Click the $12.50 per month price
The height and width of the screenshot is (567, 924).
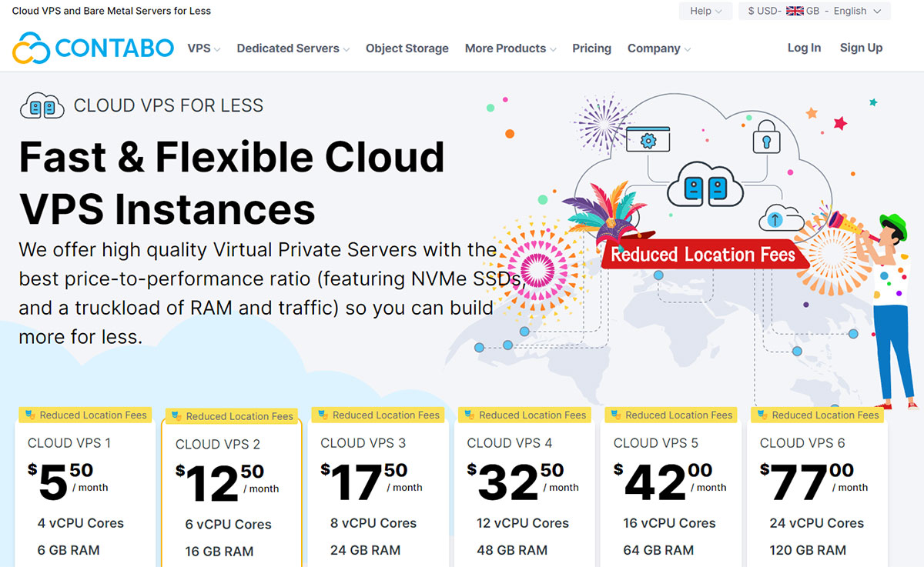click(226, 482)
